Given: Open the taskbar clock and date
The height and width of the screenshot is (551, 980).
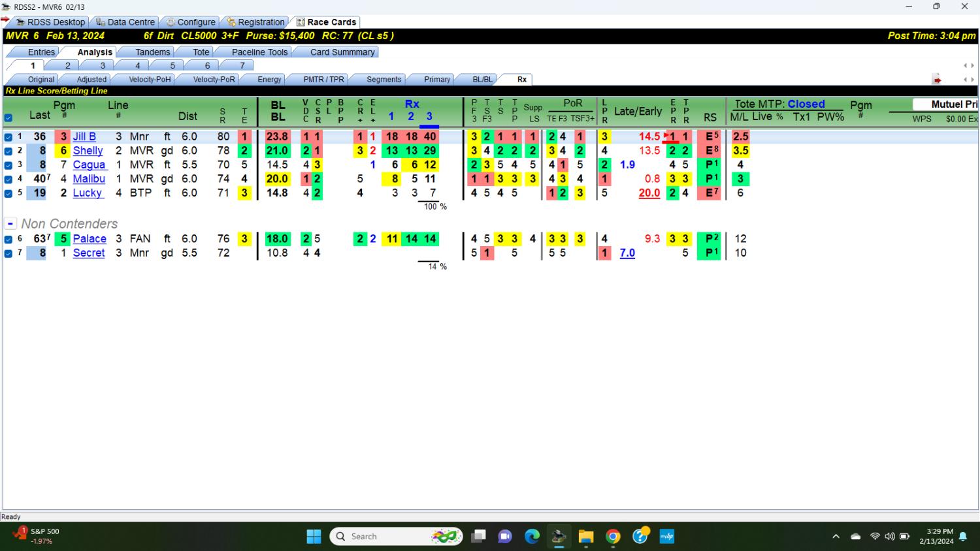Looking at the screenshot, I should pos(936,536).
